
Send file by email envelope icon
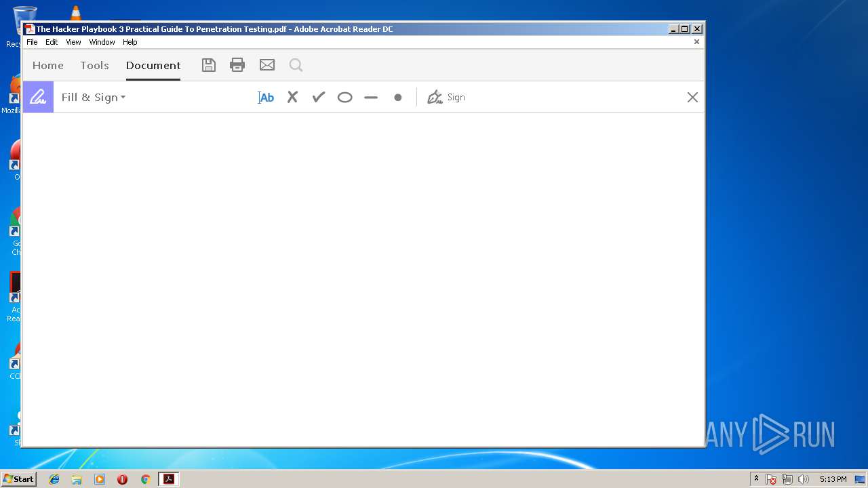pyautogui.click(x=267, y=65)
